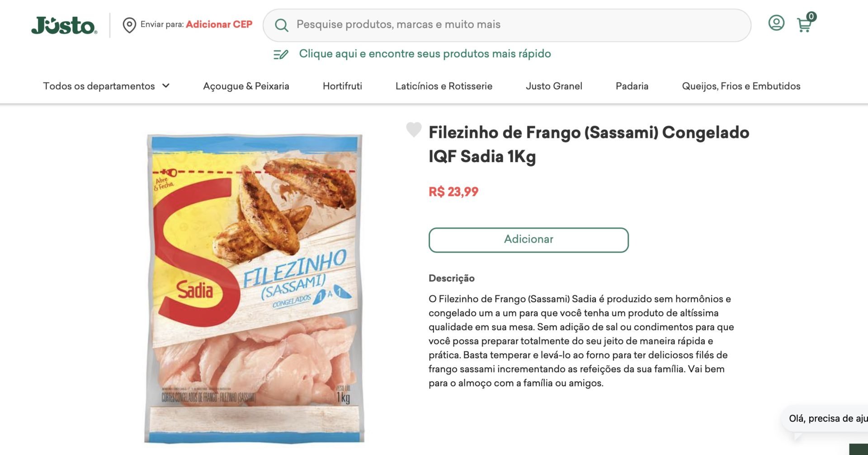Open the Padaria category

tap(632, 86)
